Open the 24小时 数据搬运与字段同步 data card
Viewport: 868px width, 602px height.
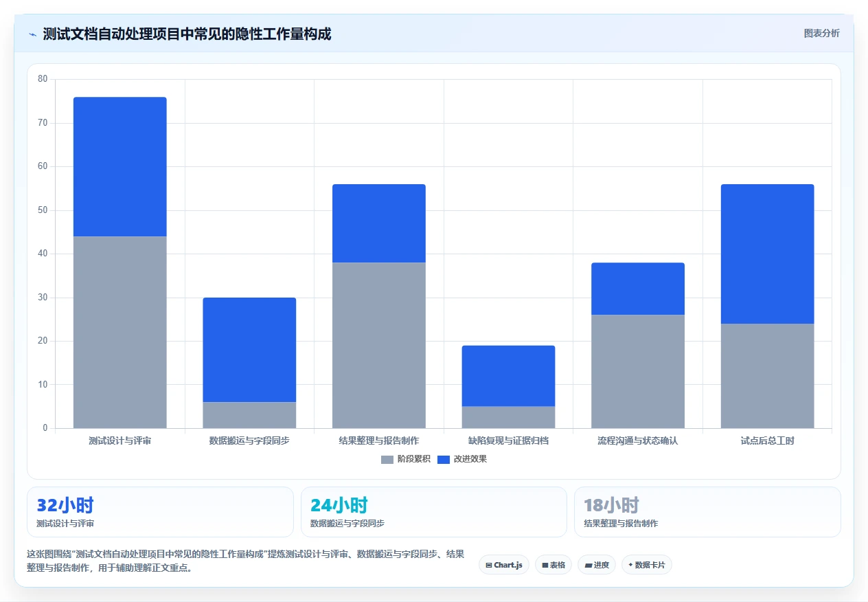pos(434,512)
